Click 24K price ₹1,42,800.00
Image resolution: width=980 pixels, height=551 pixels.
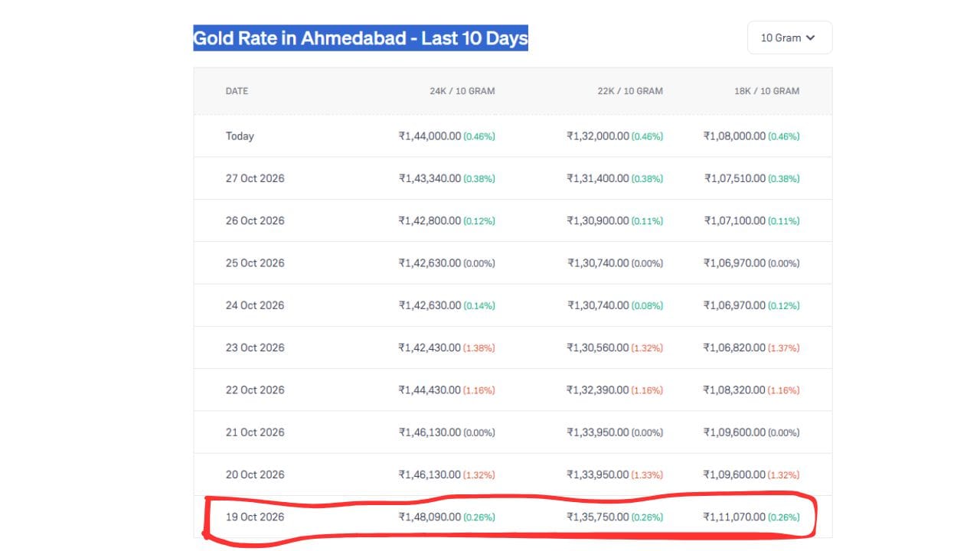tap(430, 220)
